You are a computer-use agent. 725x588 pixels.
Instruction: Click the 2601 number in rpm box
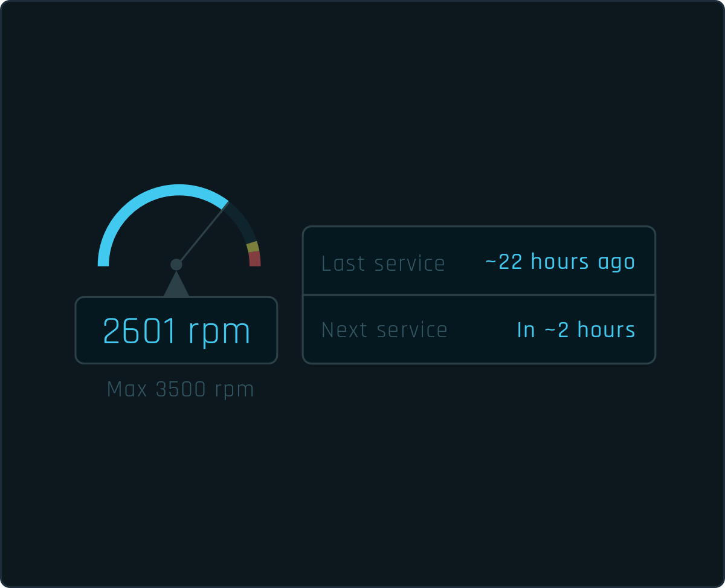(140, 331)
